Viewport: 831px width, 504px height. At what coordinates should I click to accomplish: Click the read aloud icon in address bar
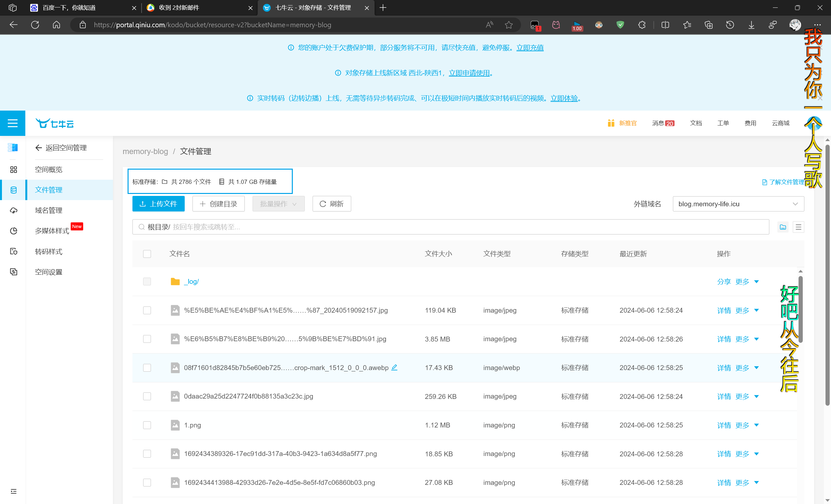point(490,25)
